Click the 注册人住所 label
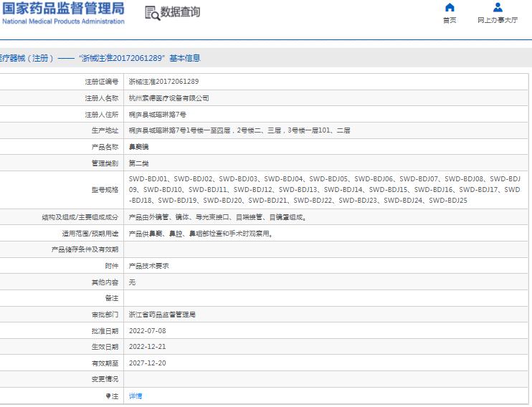Viewport: 532px width, 407px height. [101, 115]
